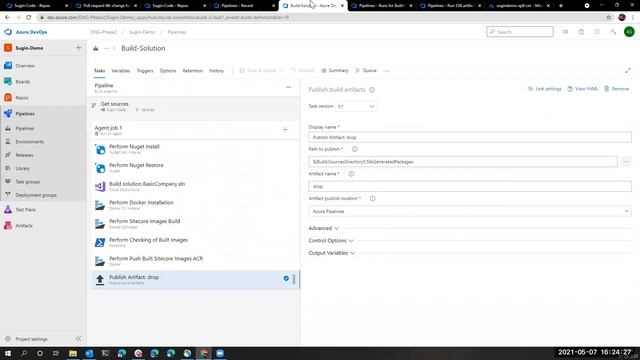The image size is (640, 360).
Task: Select Perform Checking of Built Images task
Action: pos(195,242)
